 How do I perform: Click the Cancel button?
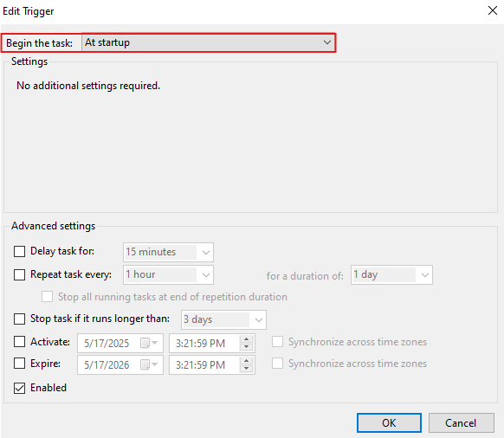point(461,423)
